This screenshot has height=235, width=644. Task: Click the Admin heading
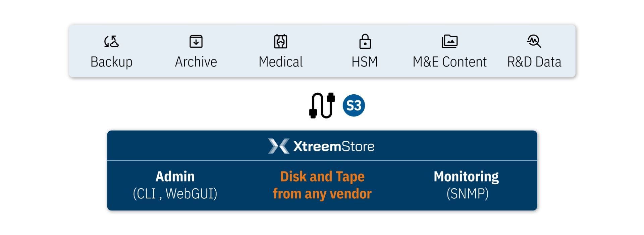[175, 177]
